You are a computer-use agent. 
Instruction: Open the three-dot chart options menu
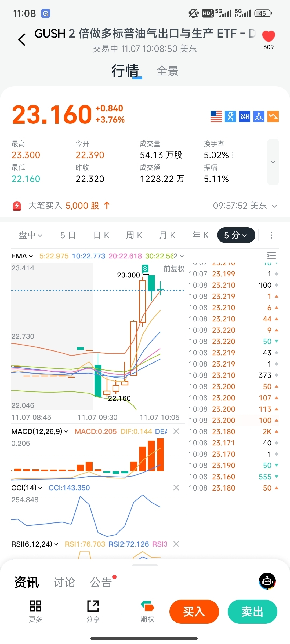click(x=271, y=235)
